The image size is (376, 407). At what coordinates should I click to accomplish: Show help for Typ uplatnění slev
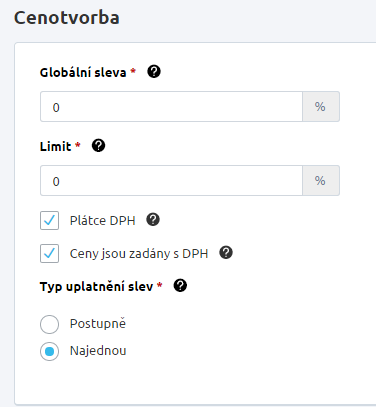pos(180,286)
